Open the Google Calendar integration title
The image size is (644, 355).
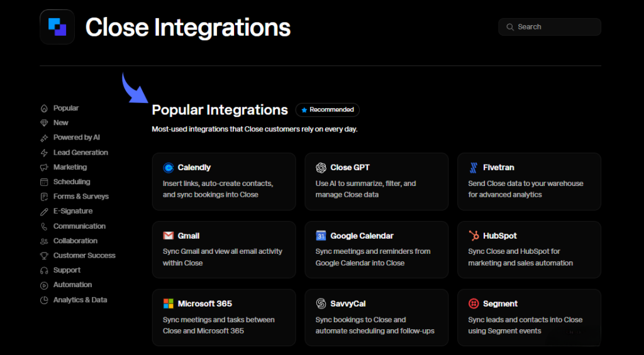coord(362,236)
